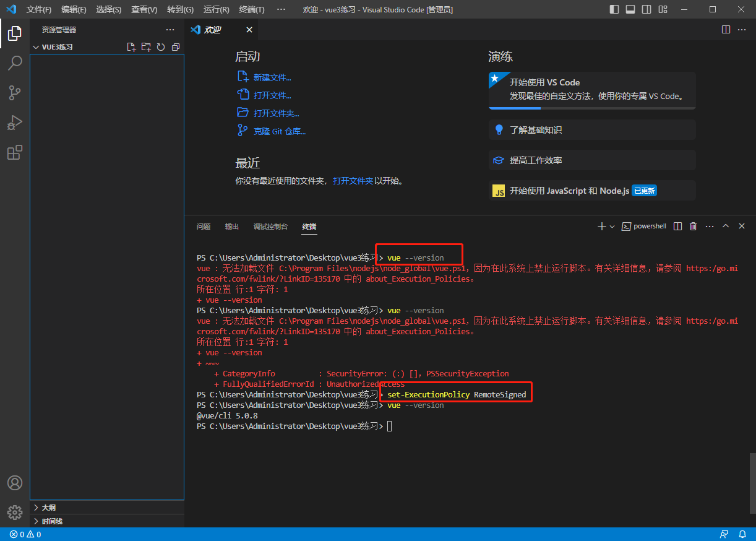Open the 转到(G) menu
Image resolution: width=756 pixels, height=541 pixels.
(x=180, y=9)
